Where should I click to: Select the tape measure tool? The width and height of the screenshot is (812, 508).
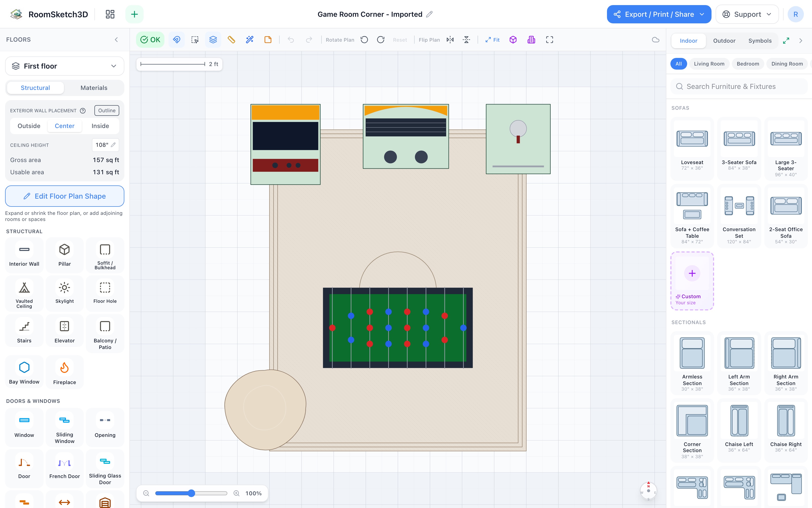point(231,40)
